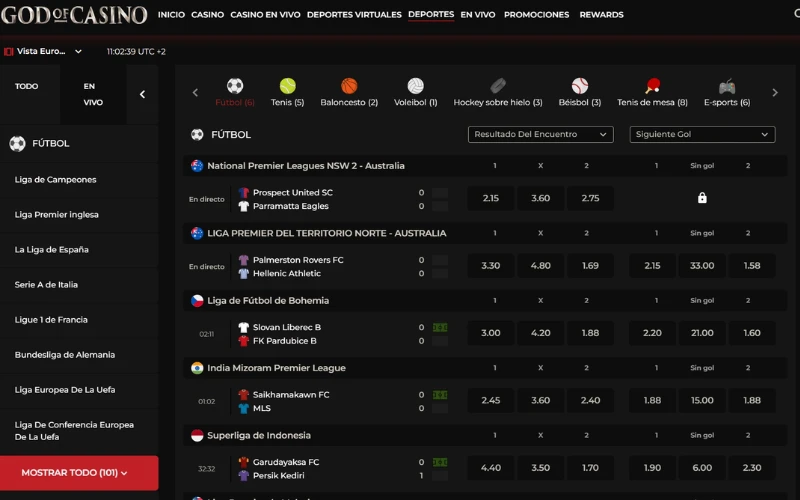Open the Siguiente Gol dropdown
This screenshot has width=800, height=500.
coord(702,135)
